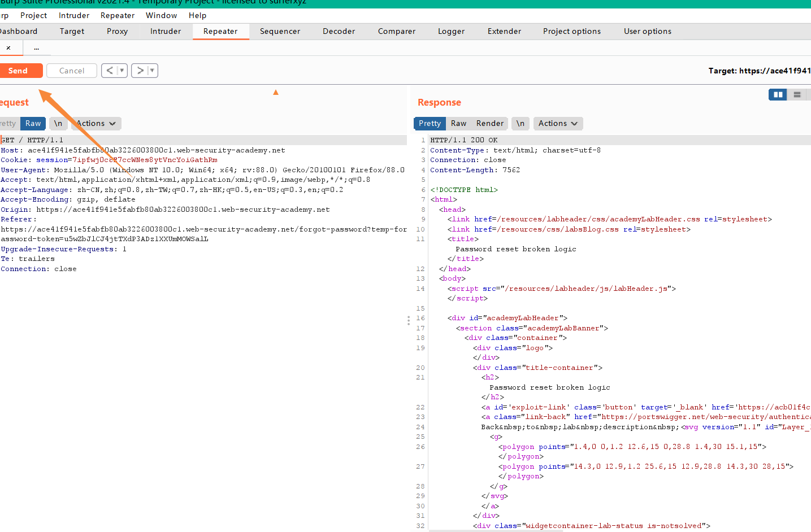Switch to the Proxy tab

[117, 31]
